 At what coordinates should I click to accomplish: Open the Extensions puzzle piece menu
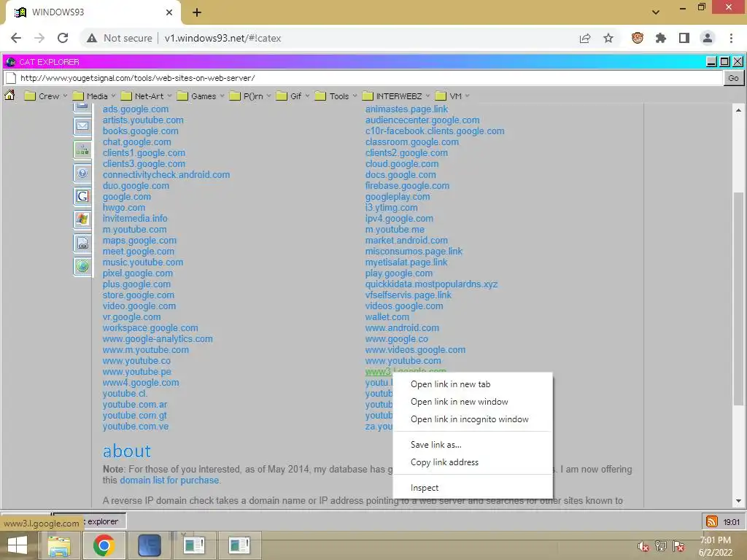tap(661, 38)
